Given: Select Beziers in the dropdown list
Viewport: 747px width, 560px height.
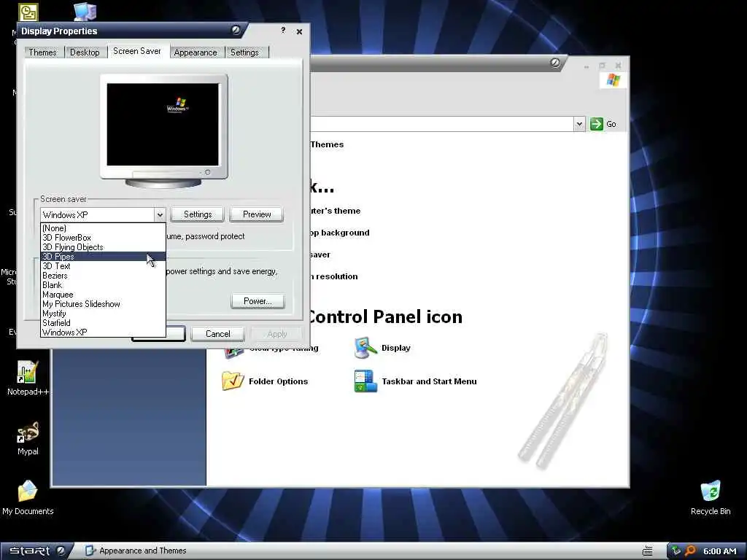Looking at the screenshot, I should [103, 275].
